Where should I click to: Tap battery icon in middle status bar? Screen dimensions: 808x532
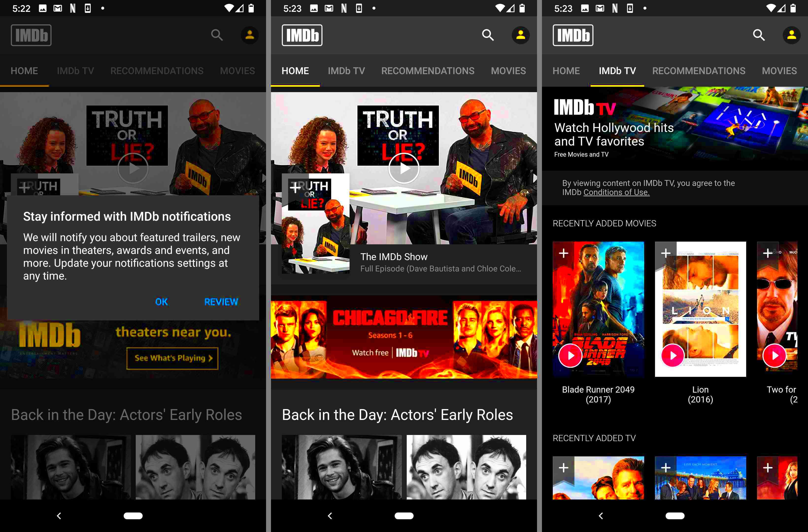click(x=522, y=8)
